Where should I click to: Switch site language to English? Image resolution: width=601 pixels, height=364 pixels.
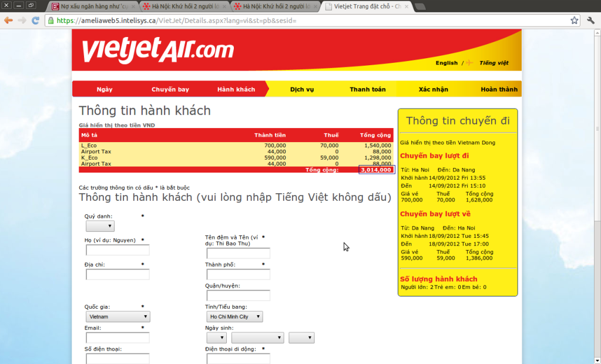coord(446,63)
